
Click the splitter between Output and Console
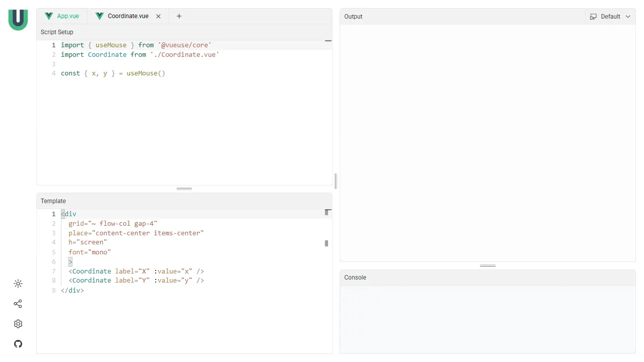tap(488, 265)
